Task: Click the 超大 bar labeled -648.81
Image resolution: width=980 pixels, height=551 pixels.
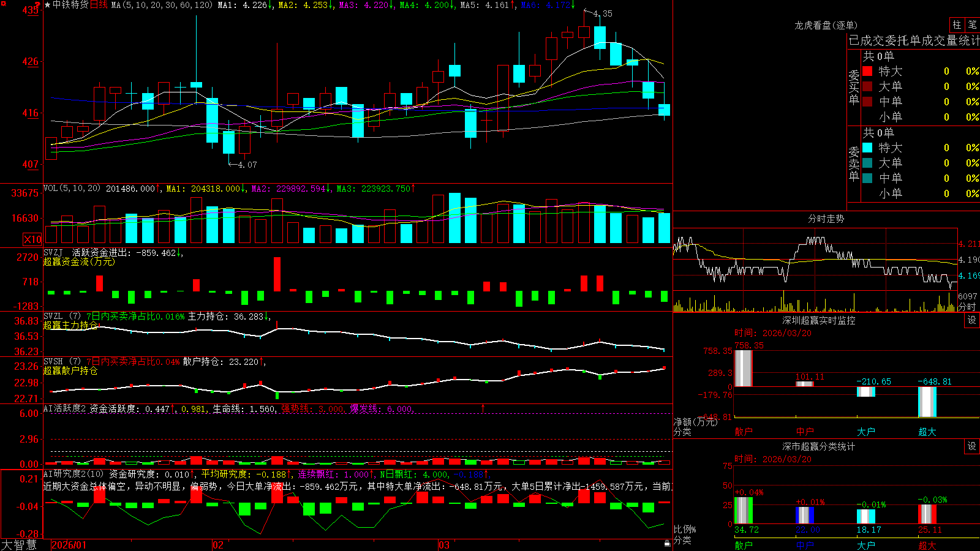Action: click(x=927, y=402)
